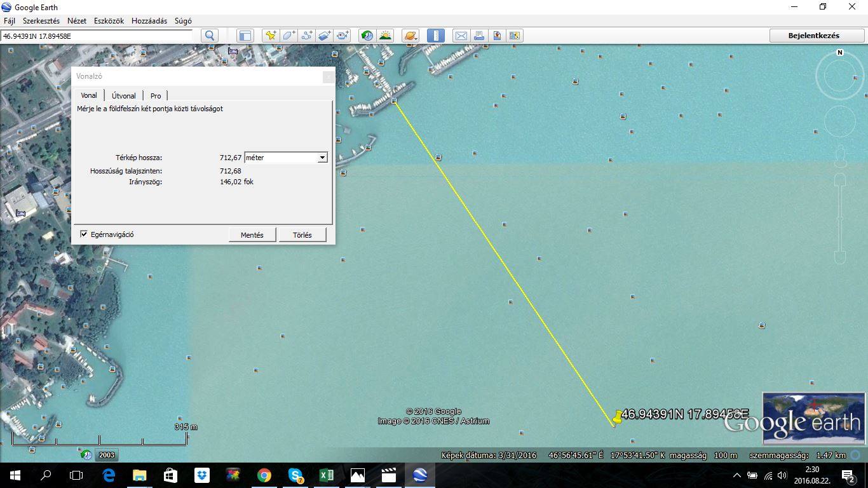Select the add path tool
Image resolution: width=868 pixels, height=488 pixels.
[306, 36]
